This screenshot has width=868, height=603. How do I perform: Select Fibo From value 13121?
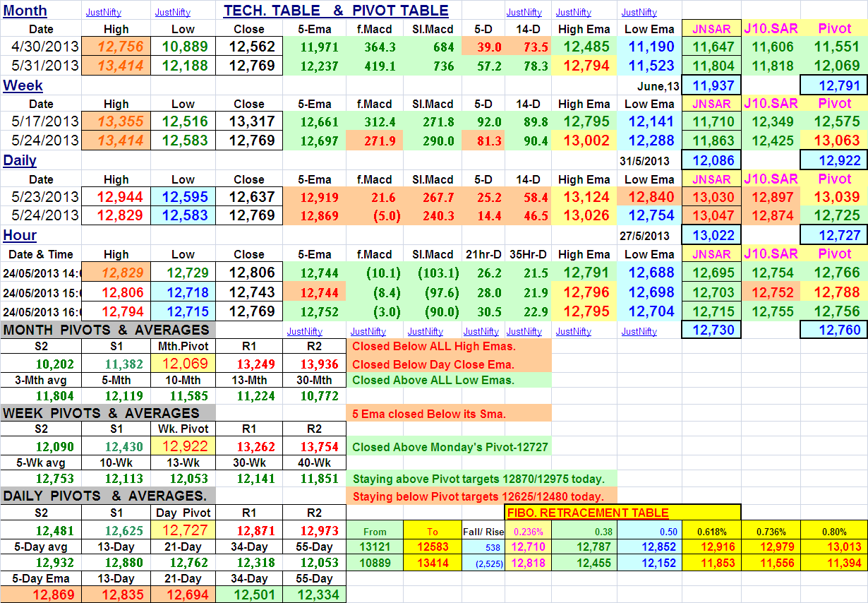tap(375, 547)
